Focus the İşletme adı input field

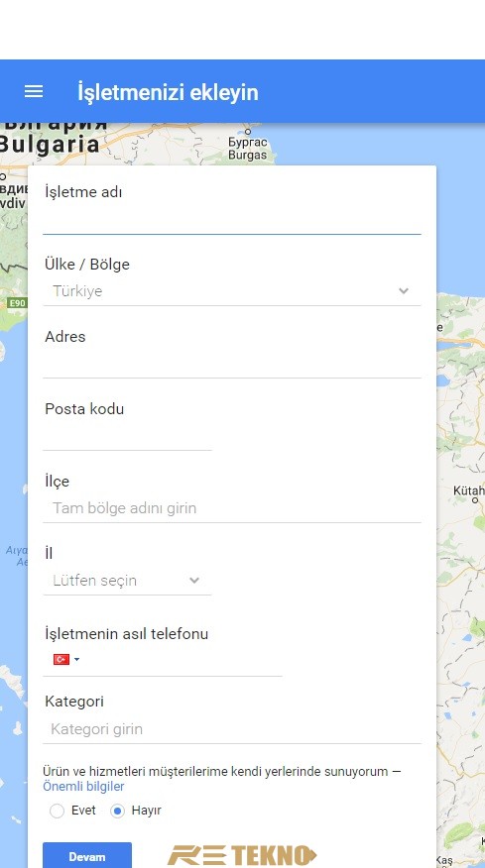[x=232, y=220]
